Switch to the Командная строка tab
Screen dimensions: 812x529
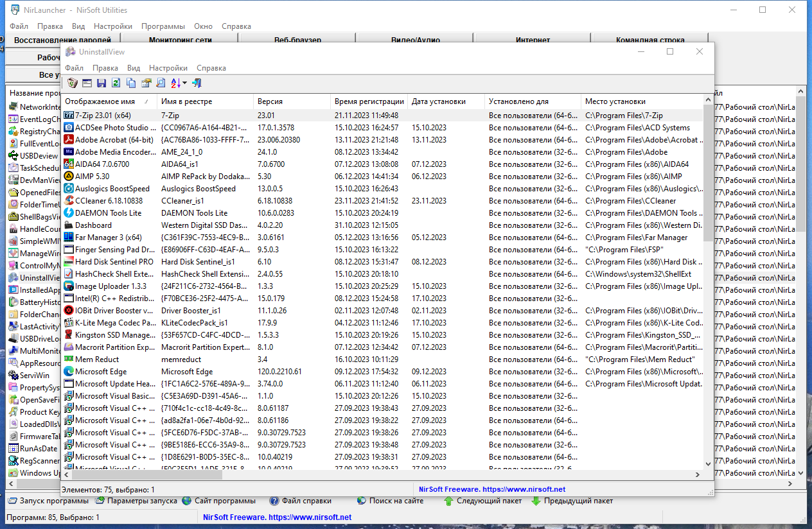[650, 39]
